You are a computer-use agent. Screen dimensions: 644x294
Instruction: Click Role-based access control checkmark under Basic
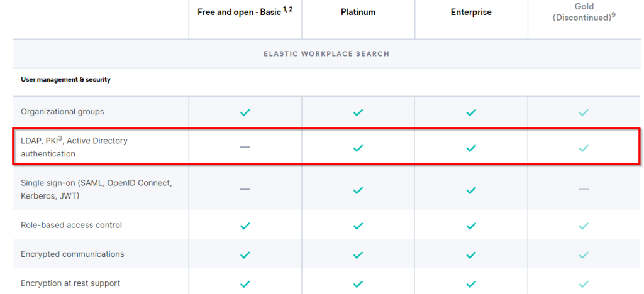[x=245, y=226]
